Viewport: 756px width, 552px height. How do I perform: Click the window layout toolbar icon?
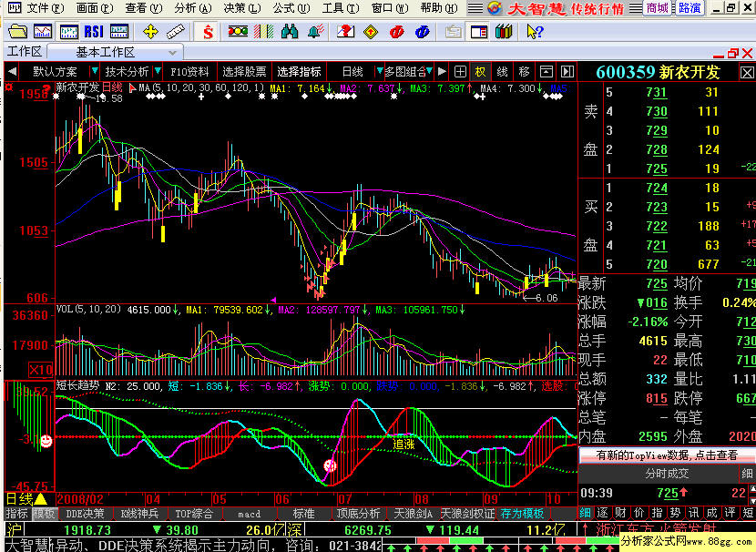point(479,32)
